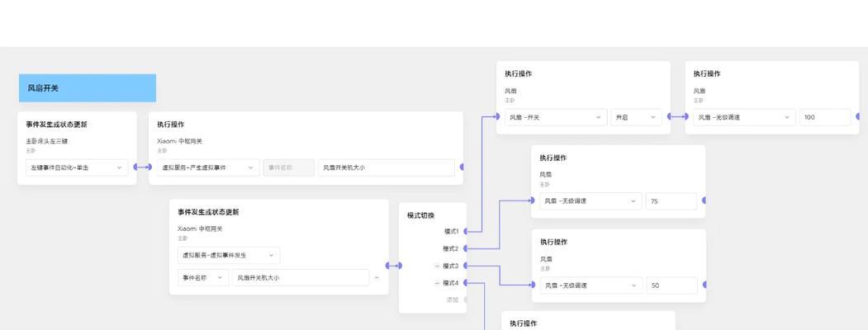868x330 pixels.
Task: Remove the 事件名称 condition row via minus icon
Action: click(x=377, y=277)
